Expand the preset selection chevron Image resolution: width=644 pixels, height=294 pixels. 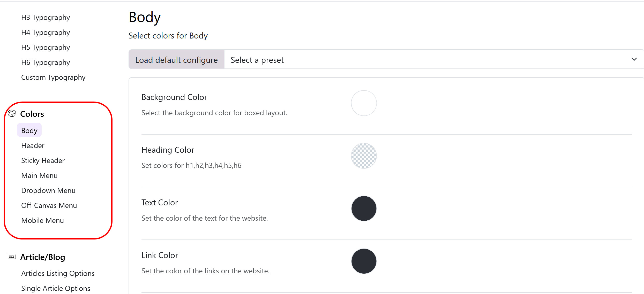(634, 59)
